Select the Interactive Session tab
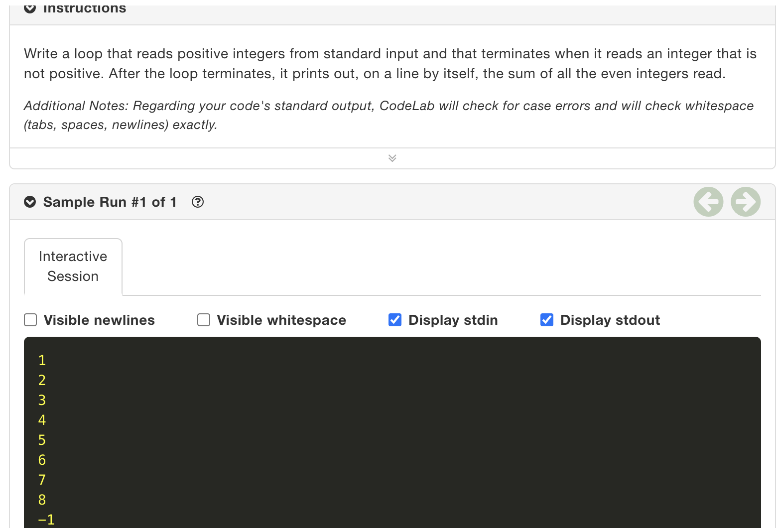The image size is (778, 532). (73, 266)
